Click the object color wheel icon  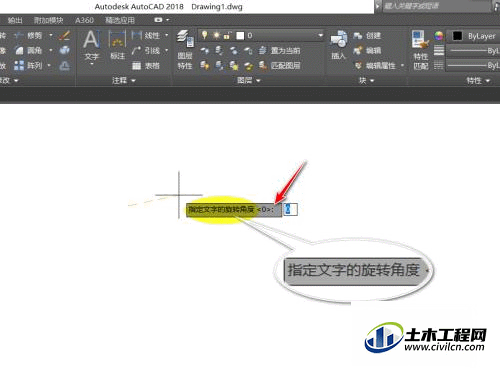point(439,36)
